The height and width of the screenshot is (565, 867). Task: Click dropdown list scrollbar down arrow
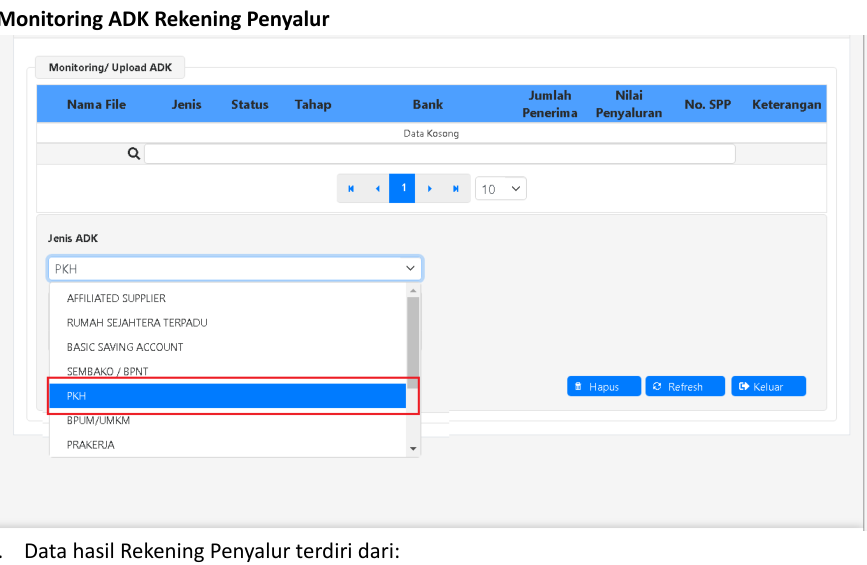[x=413, y=450]
